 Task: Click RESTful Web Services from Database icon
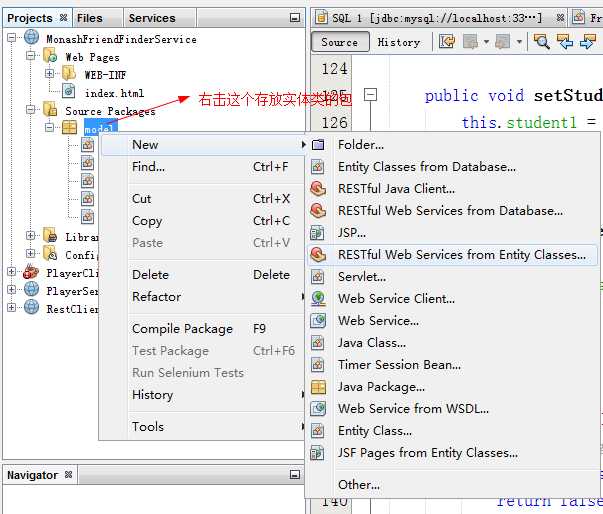tap(318, 211)
